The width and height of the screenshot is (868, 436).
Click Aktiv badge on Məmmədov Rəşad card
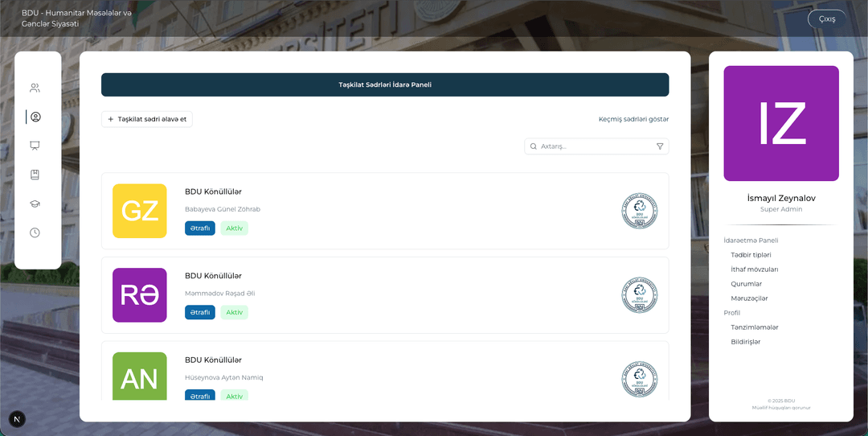pyautogui.click(x=234, y=312)
